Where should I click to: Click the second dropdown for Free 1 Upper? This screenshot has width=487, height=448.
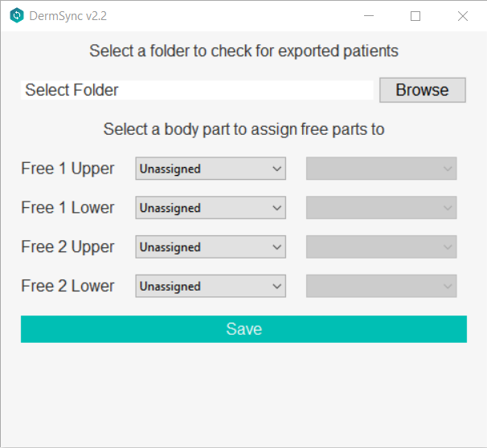pos(382,169)
